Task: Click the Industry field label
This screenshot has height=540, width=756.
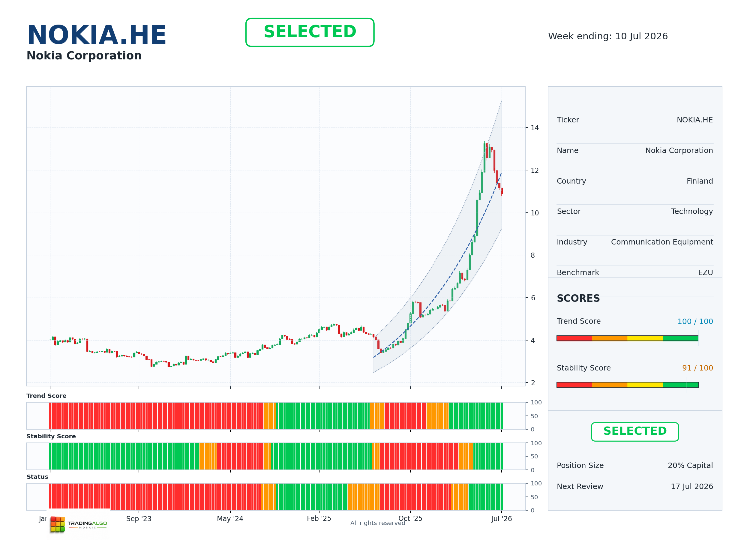Action: tap(572, 242)
